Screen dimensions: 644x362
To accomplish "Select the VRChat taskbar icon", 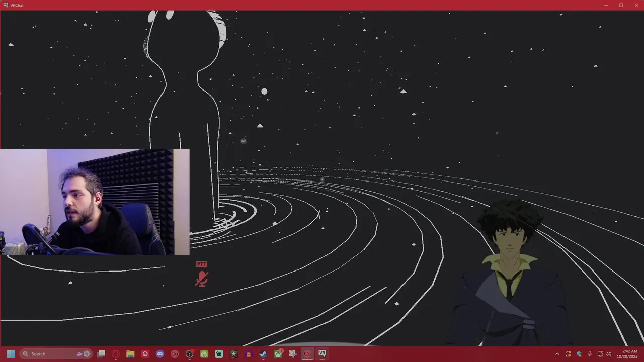I will tap(322, 354).
